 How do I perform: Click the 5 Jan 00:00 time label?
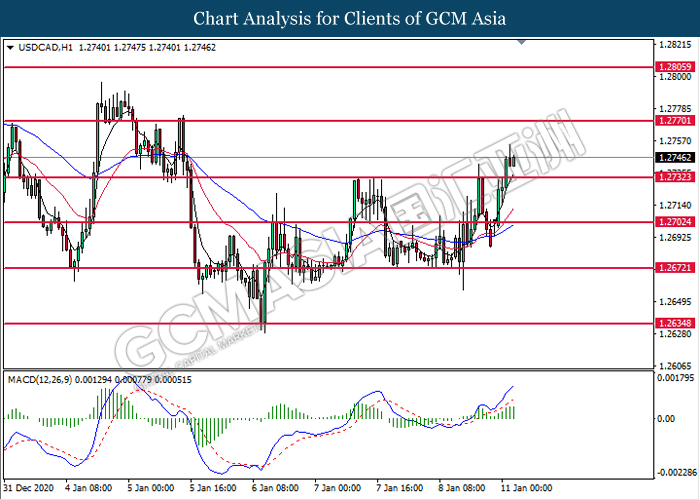[151, 488]
